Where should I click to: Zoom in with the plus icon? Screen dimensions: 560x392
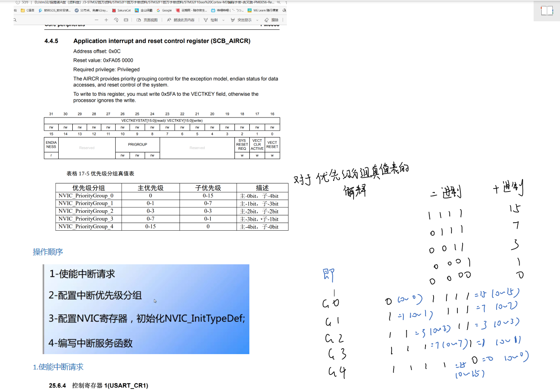(106, 20)
